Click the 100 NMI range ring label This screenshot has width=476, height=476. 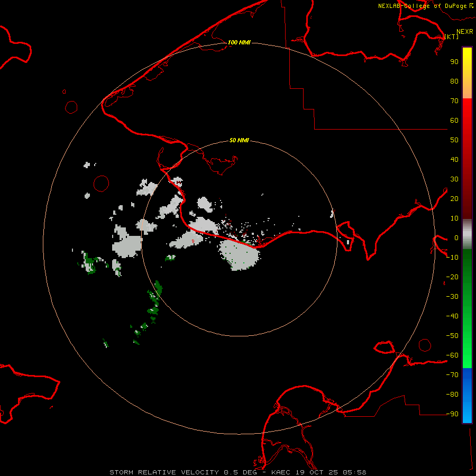pos(239,42)
